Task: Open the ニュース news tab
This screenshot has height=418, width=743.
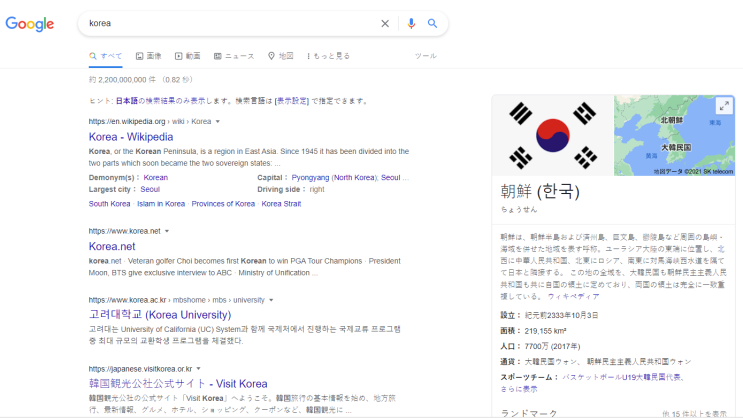Action: pyautogui.click(x=234, y=56)
